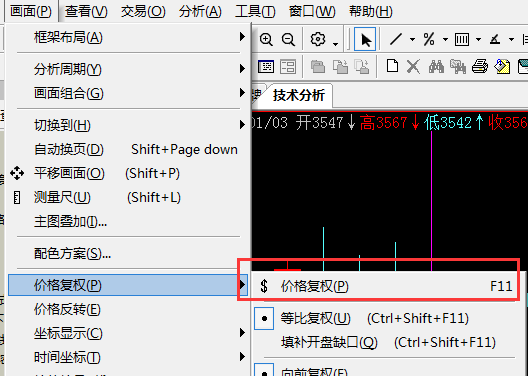Open the 交易(O) menu
Viewport: 528px width, 376px height.
[143, 11]
